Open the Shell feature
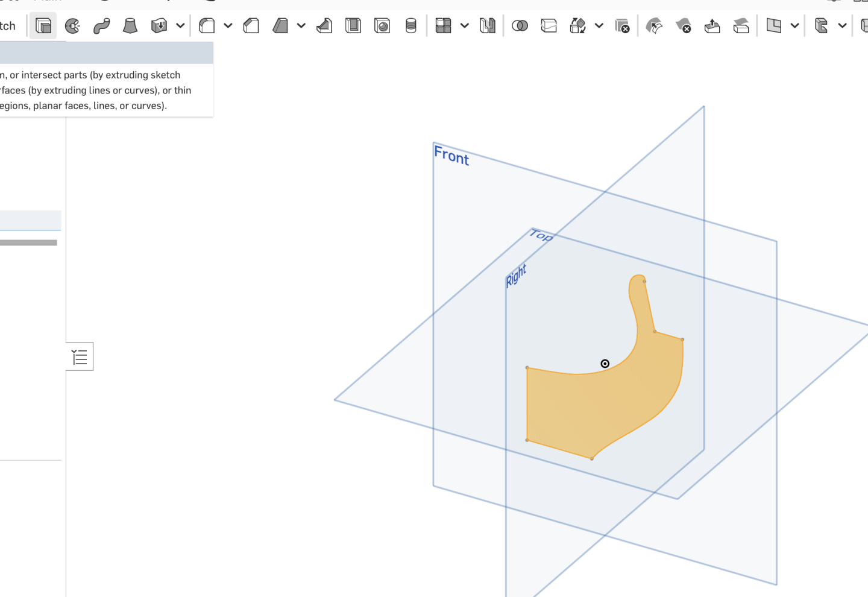 (353, 26)
